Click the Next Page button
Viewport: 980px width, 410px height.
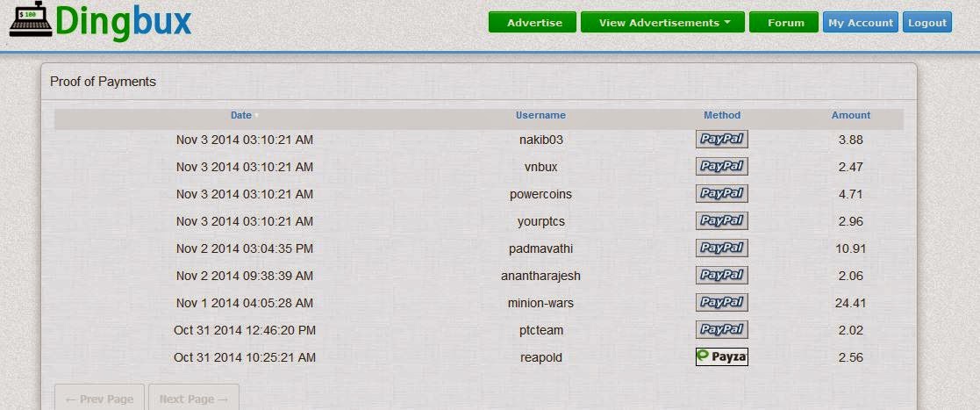click(x=194, y=398)
